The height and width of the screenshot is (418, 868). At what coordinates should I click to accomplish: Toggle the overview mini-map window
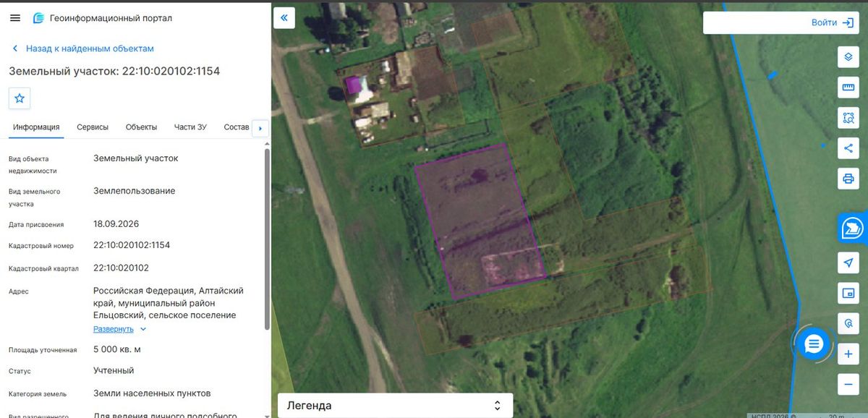tap(848, 293)
